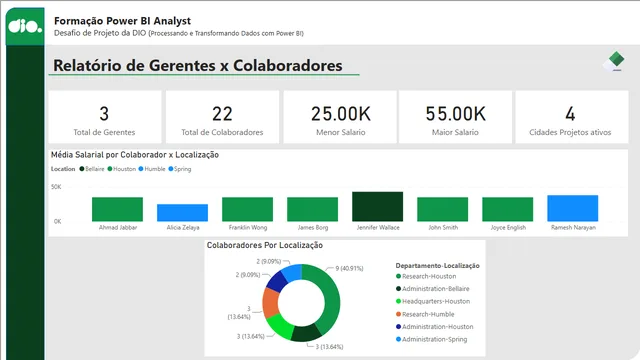640x360 pixels.
Task: Select the Total de Colaboradores card showing 22
Action: click(222, 117)
